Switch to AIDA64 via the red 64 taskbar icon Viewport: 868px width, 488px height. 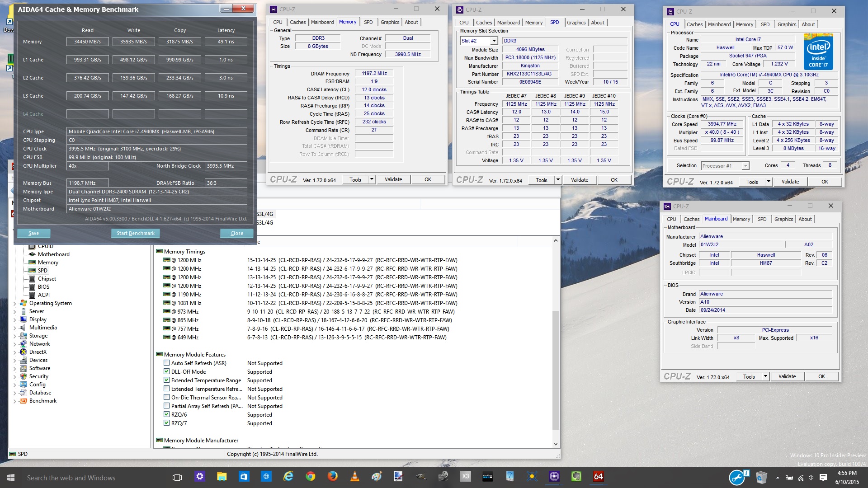point(598,476)
